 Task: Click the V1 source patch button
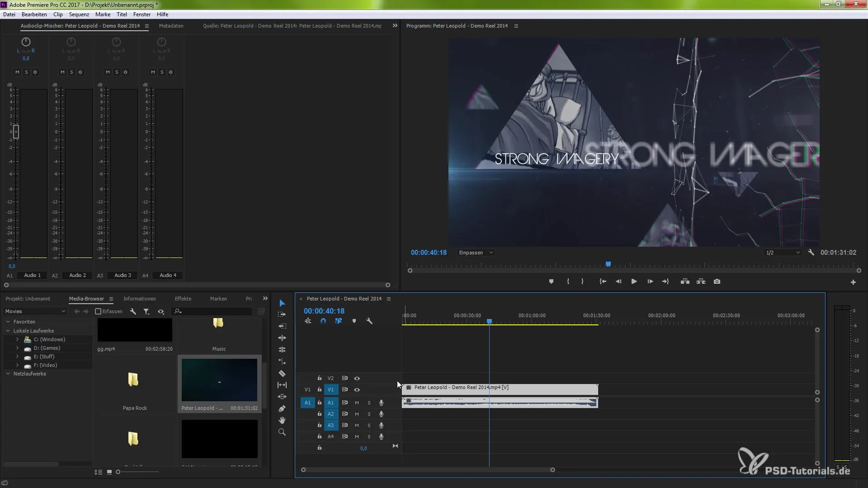pos(307,389)
